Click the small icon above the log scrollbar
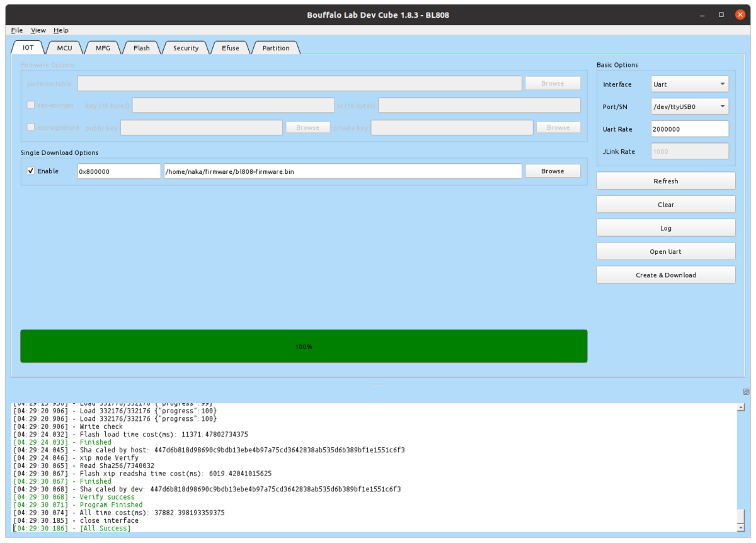This screenshot has width=756, height=543. pos(746,392)
